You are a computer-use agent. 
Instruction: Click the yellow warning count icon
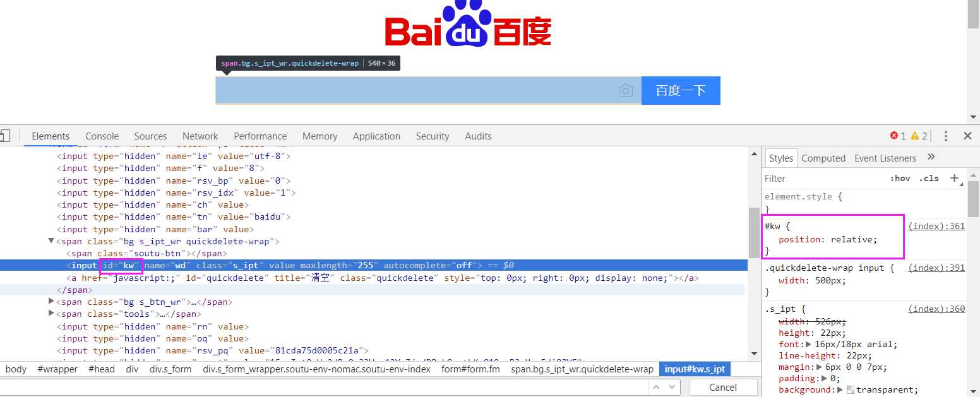[914, 136]
